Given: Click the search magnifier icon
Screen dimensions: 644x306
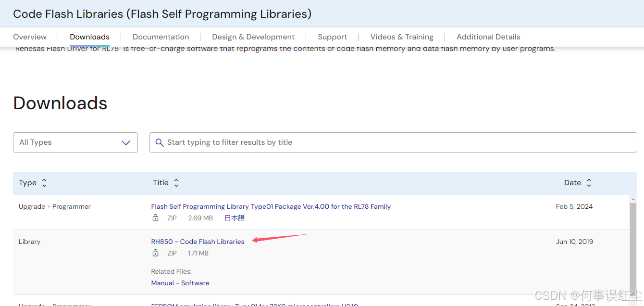Looking at the screenshot, I should tap(160, 142).
